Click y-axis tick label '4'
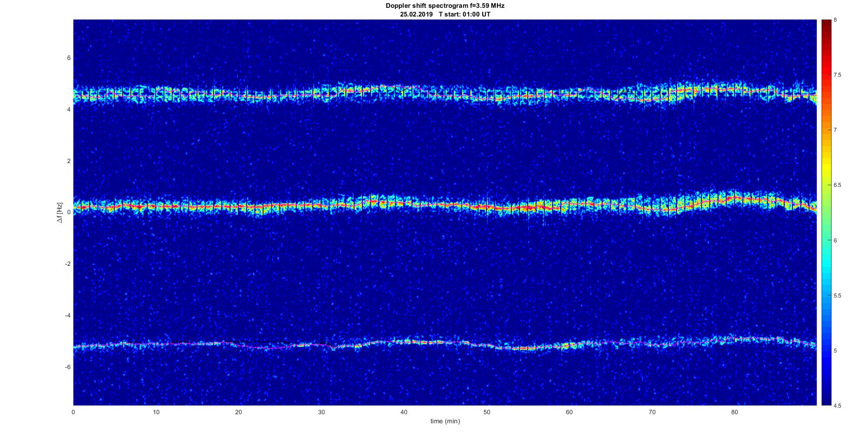868x435 pixels. [69, 110]
